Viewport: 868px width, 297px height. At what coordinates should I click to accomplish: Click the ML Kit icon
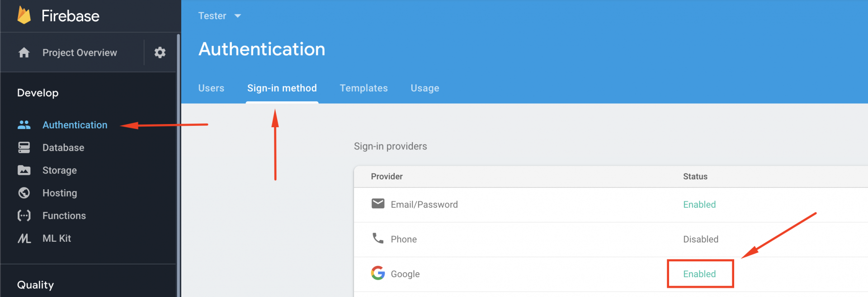[24, 238]
